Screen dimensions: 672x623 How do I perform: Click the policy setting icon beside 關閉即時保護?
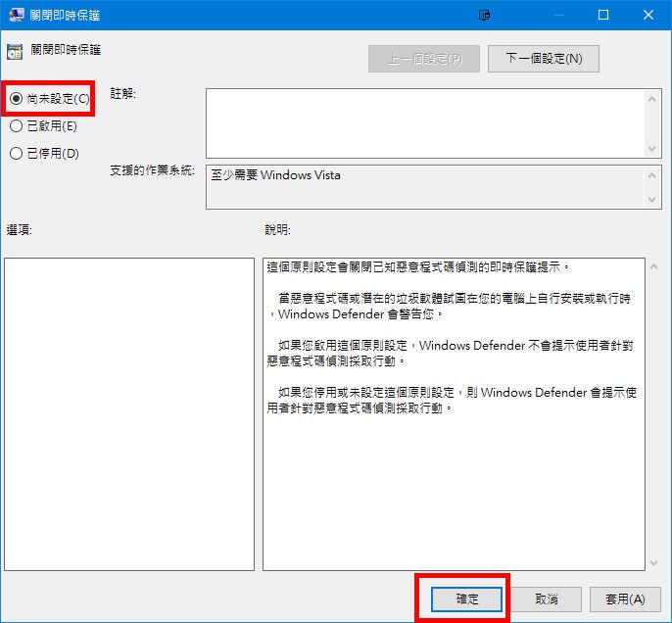click(x=15, y=52)
